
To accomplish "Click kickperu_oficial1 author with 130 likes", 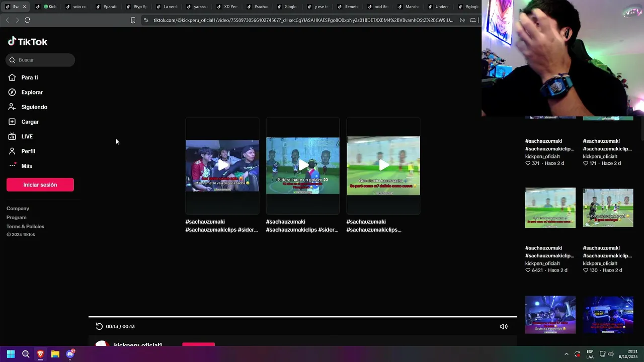I will pos(600,263).
